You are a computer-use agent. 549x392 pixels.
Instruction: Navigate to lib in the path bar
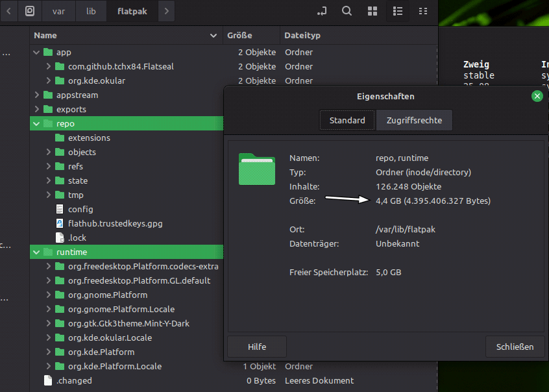91,11
